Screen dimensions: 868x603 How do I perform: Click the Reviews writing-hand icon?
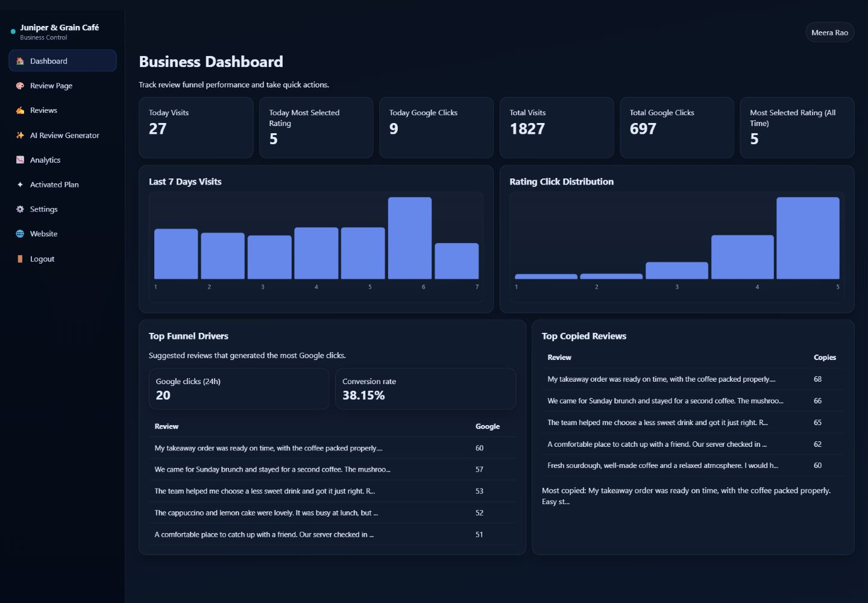pyautogui.click(x=20, y=110)
